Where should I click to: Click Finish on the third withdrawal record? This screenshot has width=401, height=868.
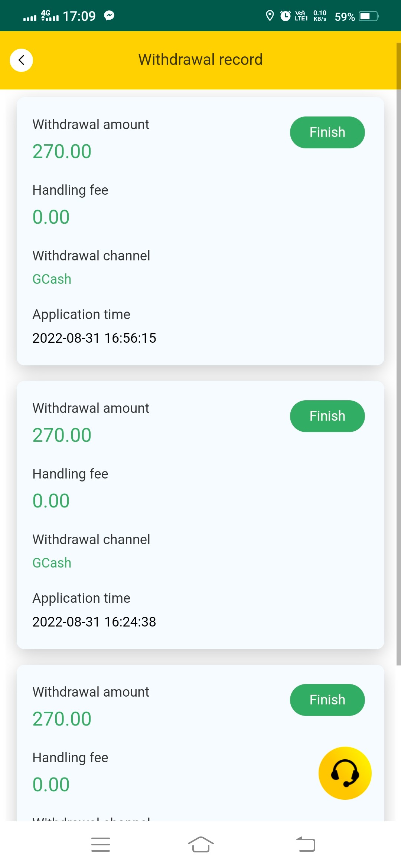pyautogui.click(x=327, y=700)
